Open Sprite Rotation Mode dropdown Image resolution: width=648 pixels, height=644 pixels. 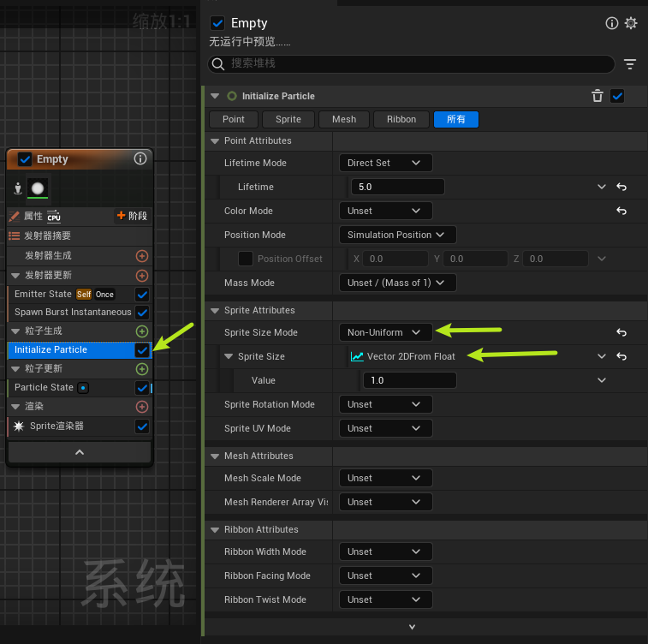(x=385, y=404)
